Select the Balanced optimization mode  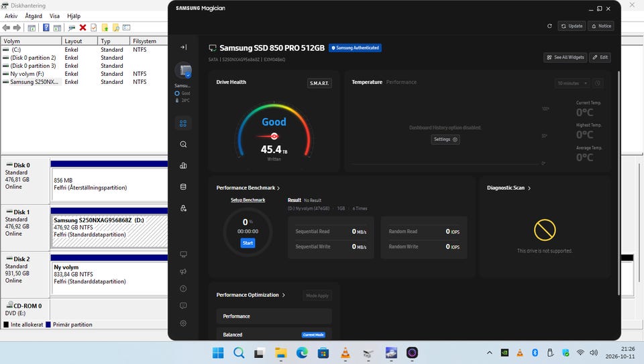(274, 334)
